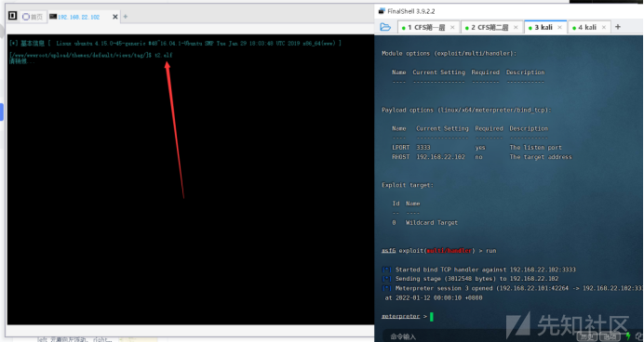
Task: Add a new FinalShell connection tab
Action: 618,27
